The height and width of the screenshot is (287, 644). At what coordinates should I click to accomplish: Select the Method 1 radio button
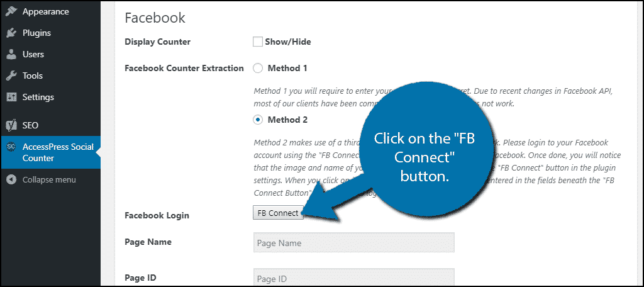[258, 68]
